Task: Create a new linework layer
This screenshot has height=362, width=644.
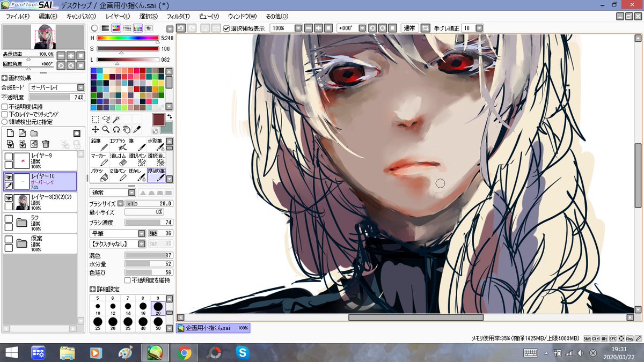Action: coord(22,133)
